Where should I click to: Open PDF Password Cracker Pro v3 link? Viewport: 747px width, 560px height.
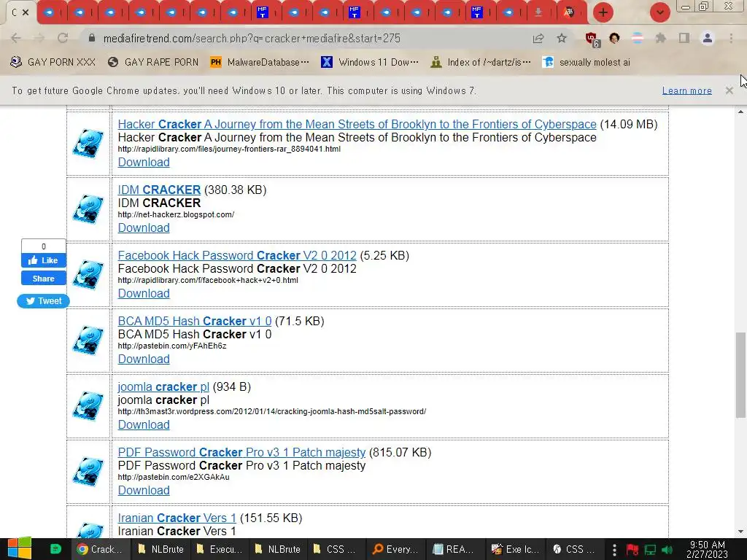tap(241, 452)
